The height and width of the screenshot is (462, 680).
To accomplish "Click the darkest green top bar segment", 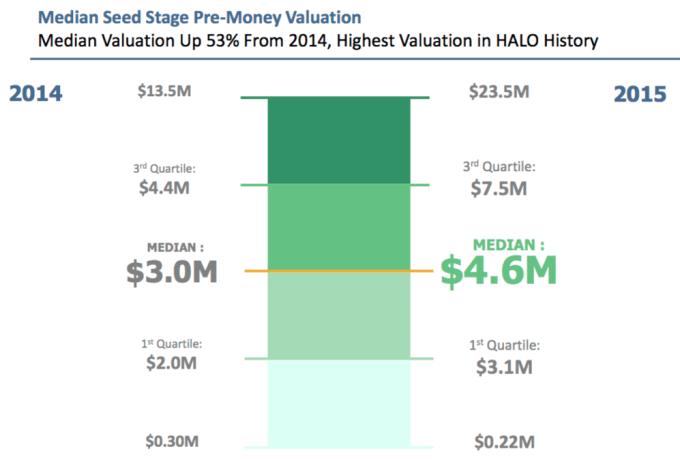I will coord(339,141).
